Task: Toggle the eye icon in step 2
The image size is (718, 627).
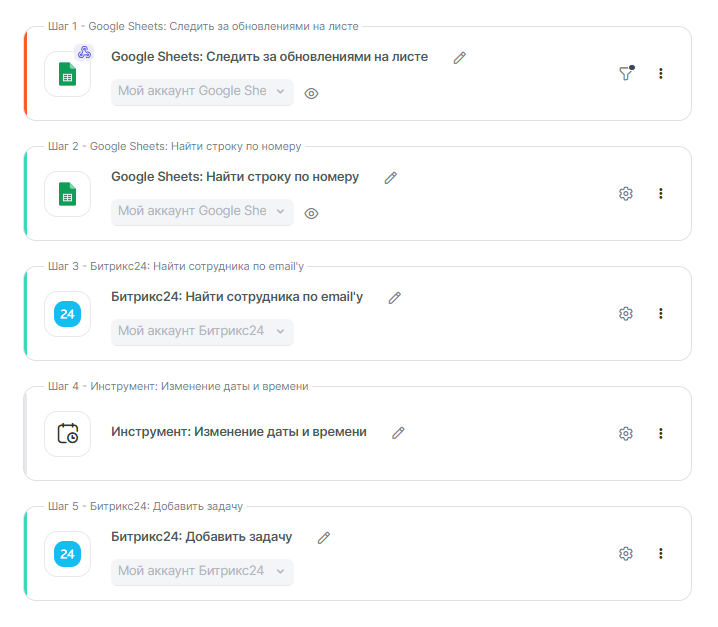Action: pos(311,213)
